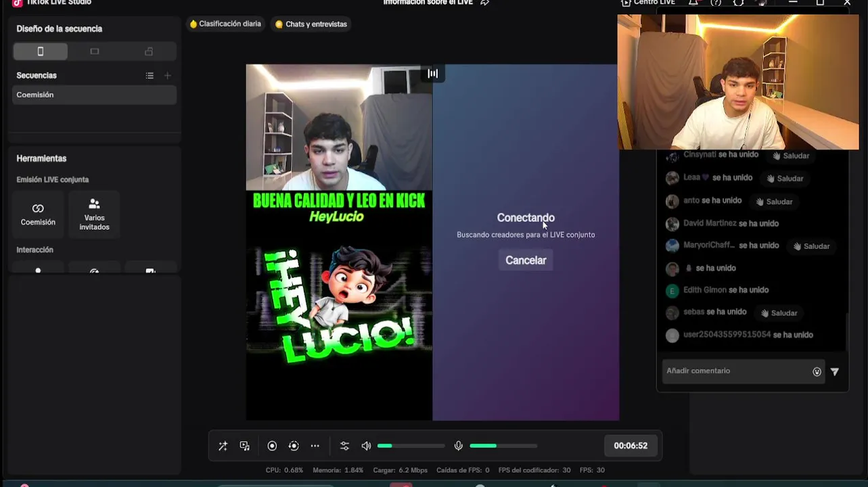The height and width of the screenshot is (487, 868).
Task: Click Edith Gimon username in chat
Action: [x=705, y=289]
